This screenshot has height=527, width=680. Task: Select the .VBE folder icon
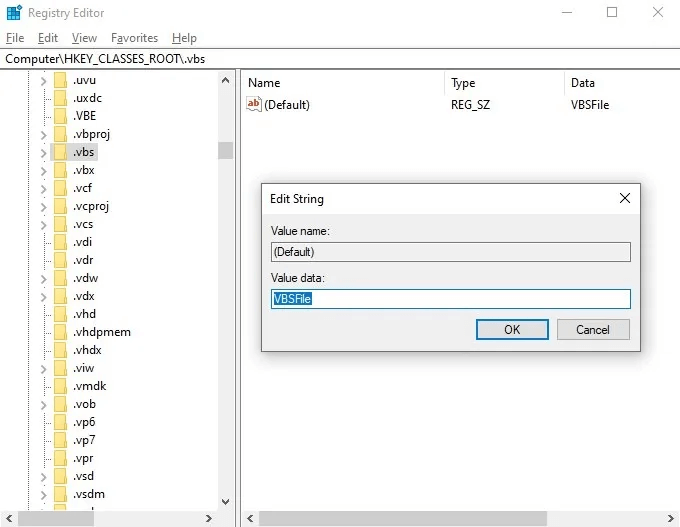coord(60,116)
